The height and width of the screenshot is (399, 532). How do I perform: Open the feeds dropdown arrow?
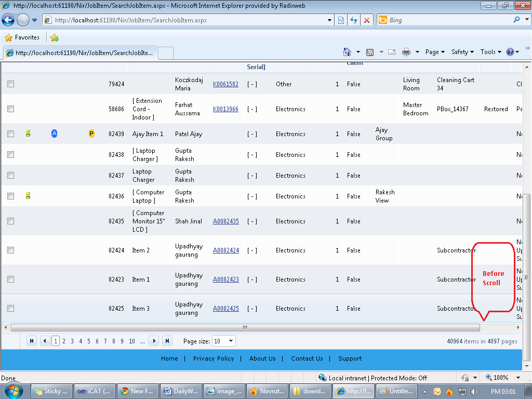tap(381, 52)
